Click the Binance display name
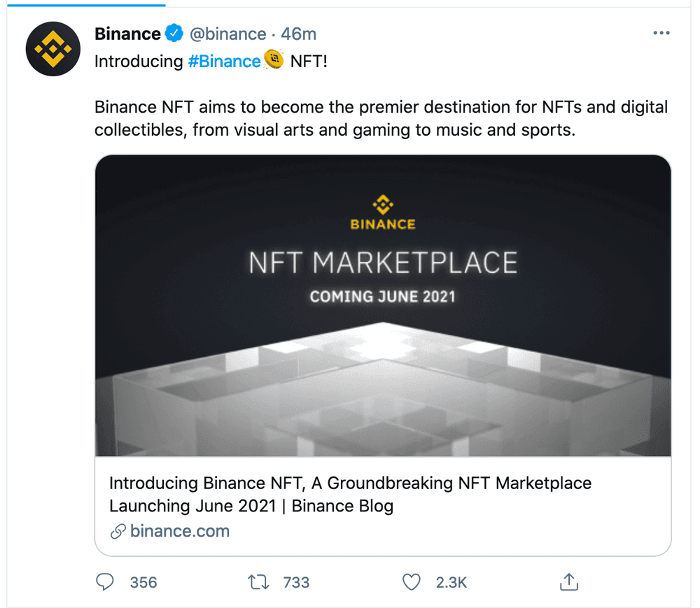Image resolution: width=700 pixels, height=608 pixels. click(x=127, y=34)
